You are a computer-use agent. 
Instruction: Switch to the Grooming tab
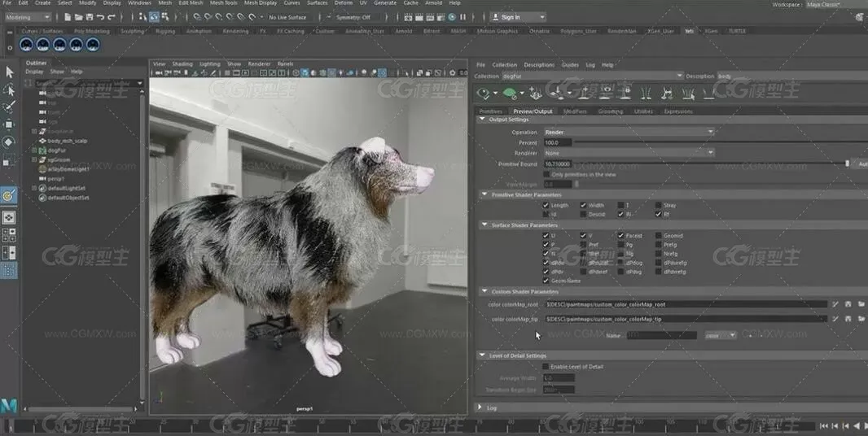point(611,111)
